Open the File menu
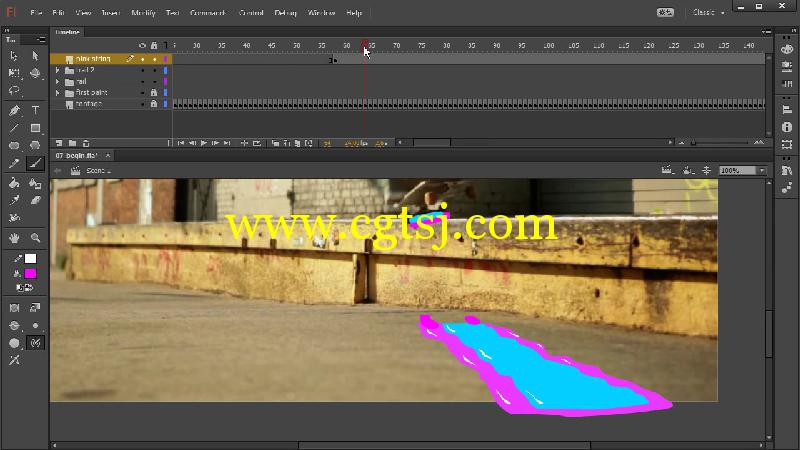This screenshot has height=450, width=800. pyautogui.click(x=36, y=13)
